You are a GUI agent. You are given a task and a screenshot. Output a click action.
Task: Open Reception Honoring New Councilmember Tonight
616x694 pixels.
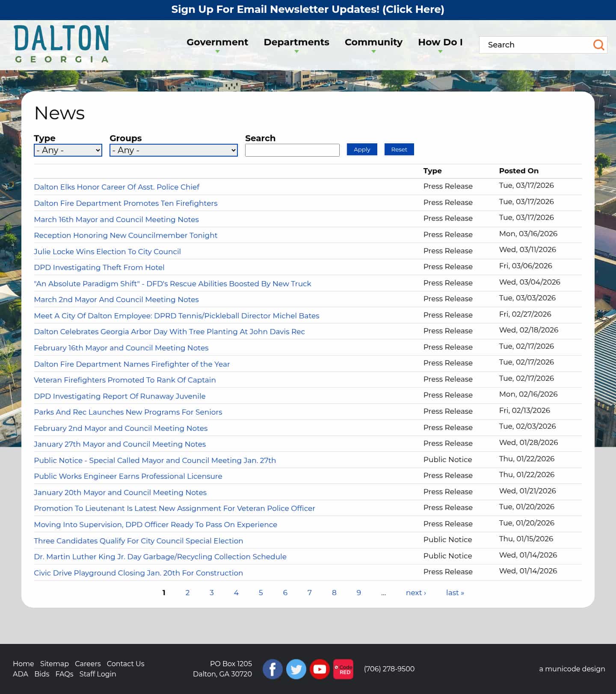(126, 235)
